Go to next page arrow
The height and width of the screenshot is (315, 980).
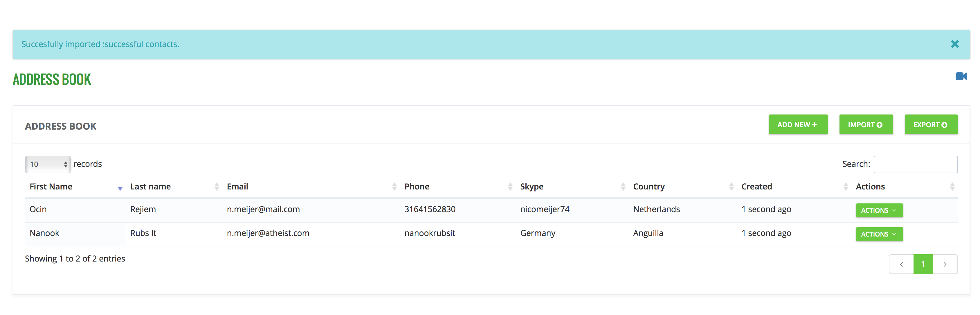click(945, 264)
